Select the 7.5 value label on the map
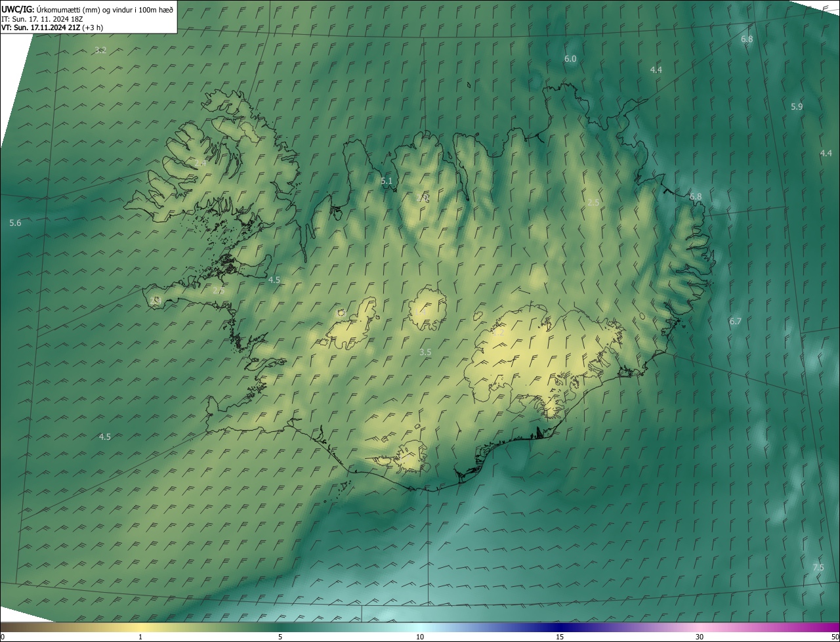 (x=818, y=567)
